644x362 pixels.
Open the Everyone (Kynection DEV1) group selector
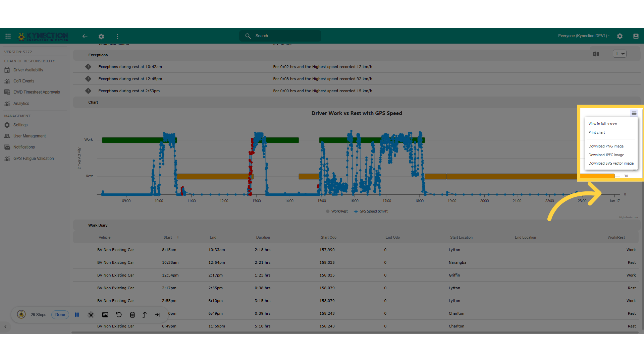pyautogui.click(x=584, y=36)
